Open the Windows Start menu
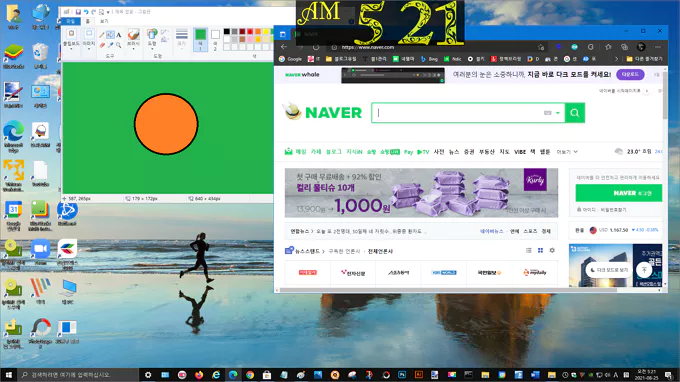This screenshot has width=680, height=382. pos(8,375)
